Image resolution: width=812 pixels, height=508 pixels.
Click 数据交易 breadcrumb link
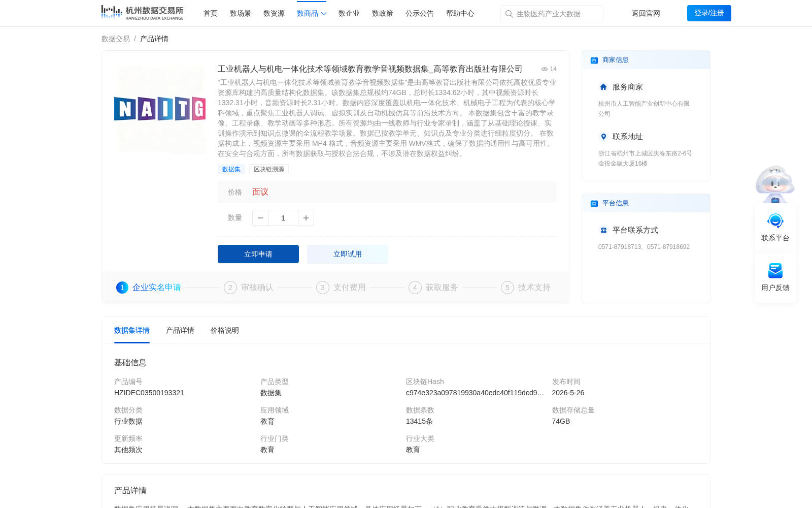pos(116,39)
